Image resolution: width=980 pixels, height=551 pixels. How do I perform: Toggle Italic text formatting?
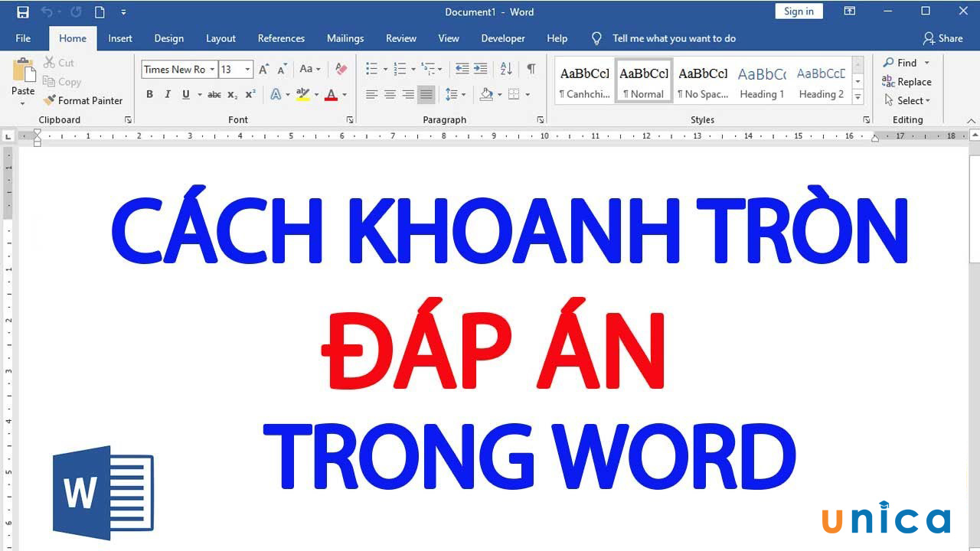click(168, 94)
